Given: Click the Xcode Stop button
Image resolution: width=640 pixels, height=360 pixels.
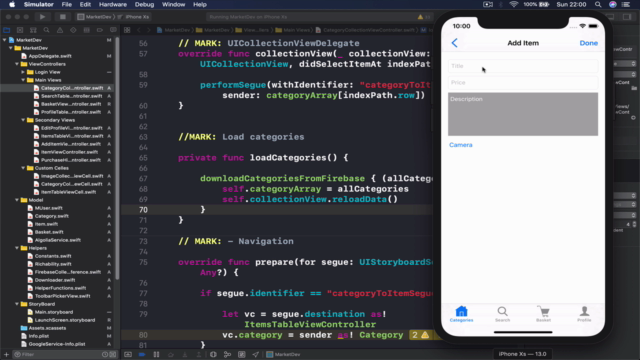Looking at the screenshot, I should click(x=62, y=17).
